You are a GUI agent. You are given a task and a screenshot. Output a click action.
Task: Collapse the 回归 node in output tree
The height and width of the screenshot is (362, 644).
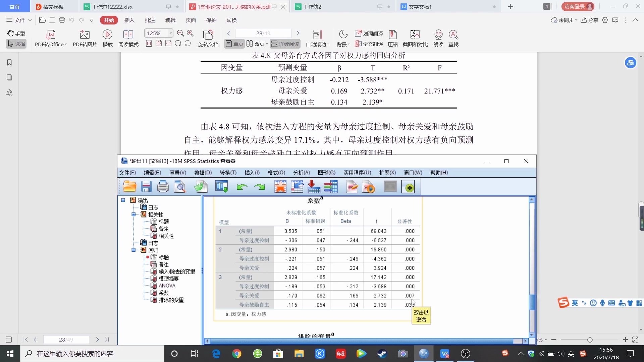pyautogui.click(x=134, y=250)
